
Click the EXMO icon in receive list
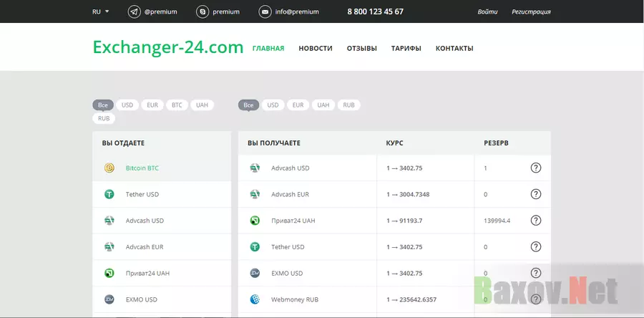point(255,273)
